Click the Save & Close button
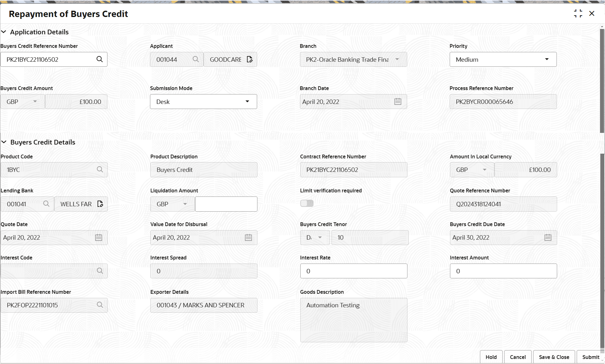605x364 pixels. click(x=554, y=357)
